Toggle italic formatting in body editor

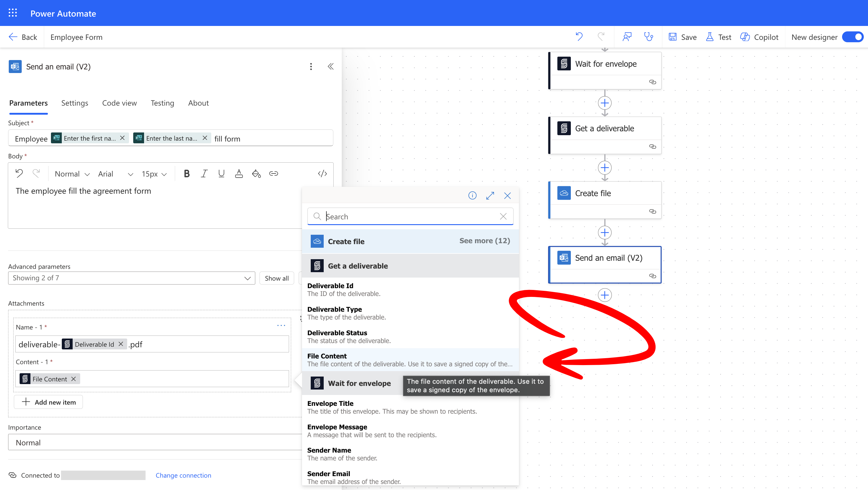(x=204, y=174)
